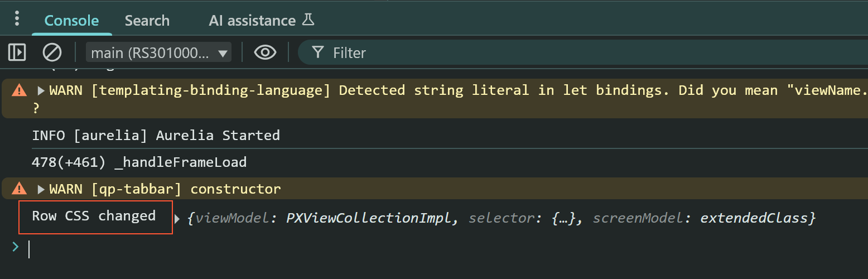Click the live expression eye icon
Image resolution: width=868 pixels, height=279 pixels.
[265, 52]
